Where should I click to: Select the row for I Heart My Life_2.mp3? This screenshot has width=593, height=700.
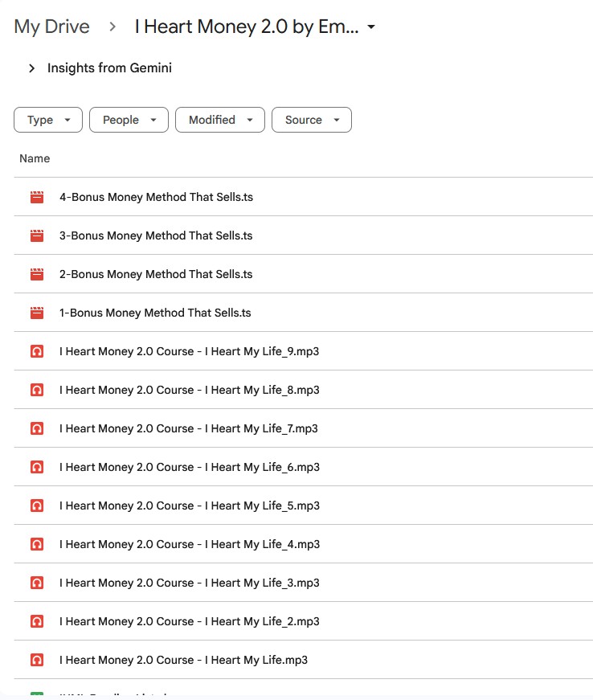coord(189,621)
